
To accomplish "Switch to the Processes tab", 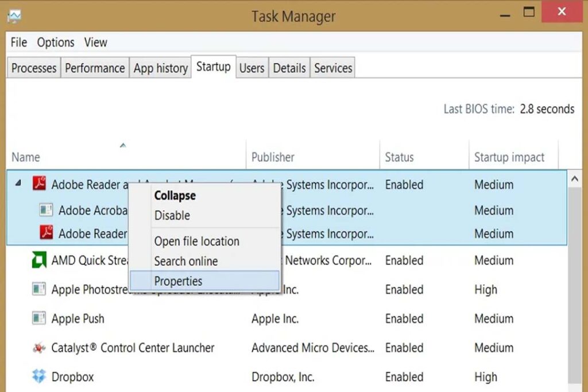I will (x=34, y=68).
